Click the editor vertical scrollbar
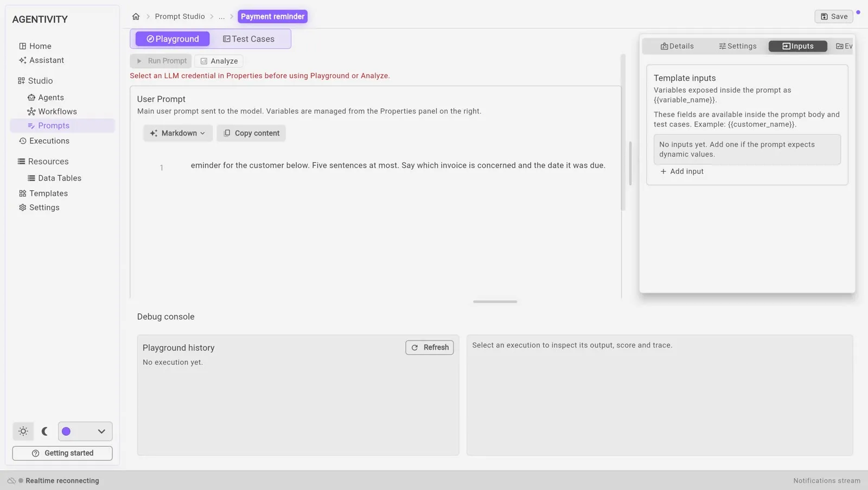Image resolution: width=868 pixels, height=490 pixels. [x=623, y=132]
